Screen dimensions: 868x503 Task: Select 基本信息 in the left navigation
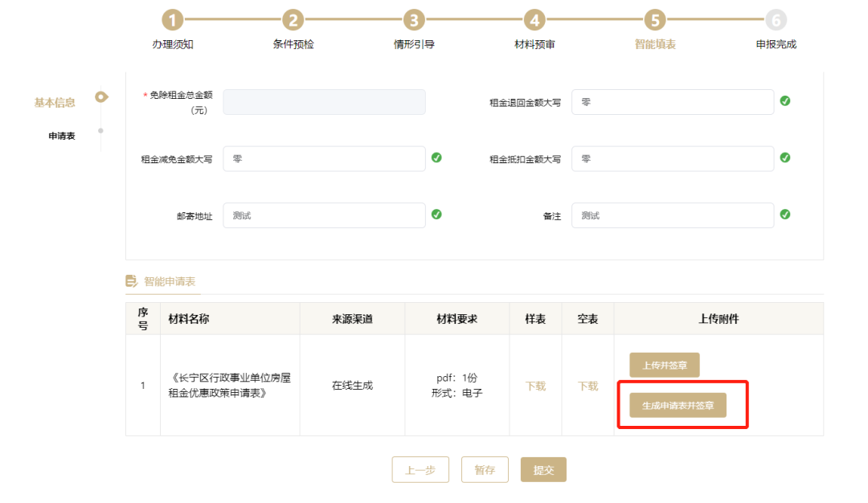[x=55, y=103]
